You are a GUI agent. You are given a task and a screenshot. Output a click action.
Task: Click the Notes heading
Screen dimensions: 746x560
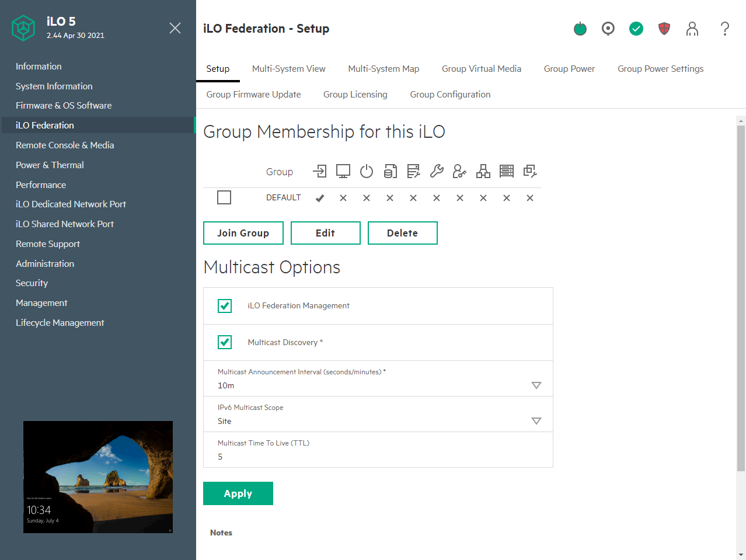click(221, 533)
